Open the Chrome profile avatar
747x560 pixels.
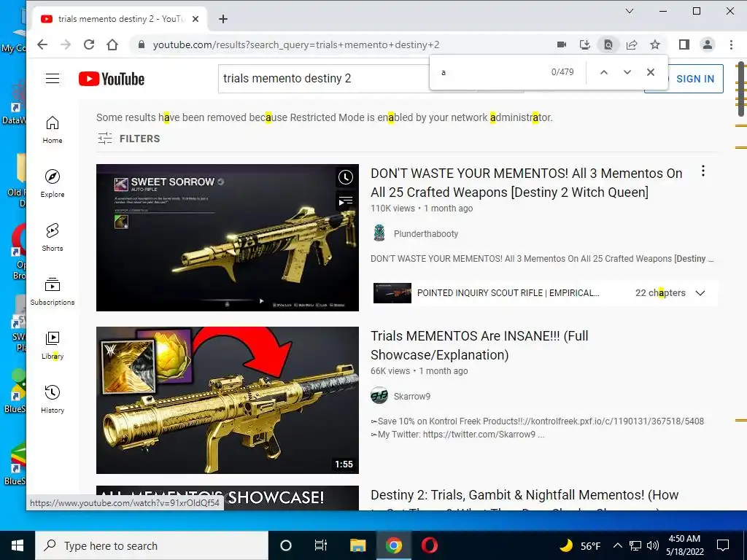pos(708,44)
